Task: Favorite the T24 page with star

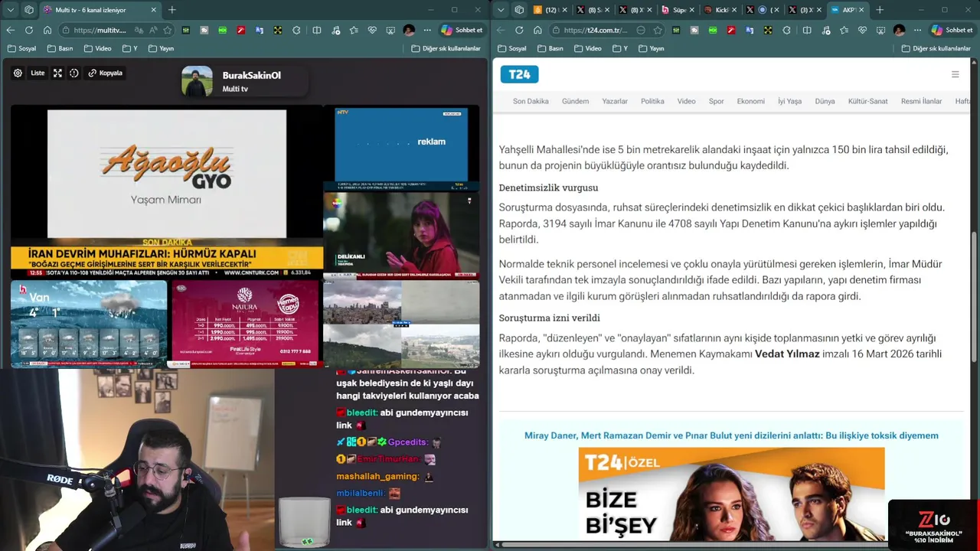Action: point(657,30)
